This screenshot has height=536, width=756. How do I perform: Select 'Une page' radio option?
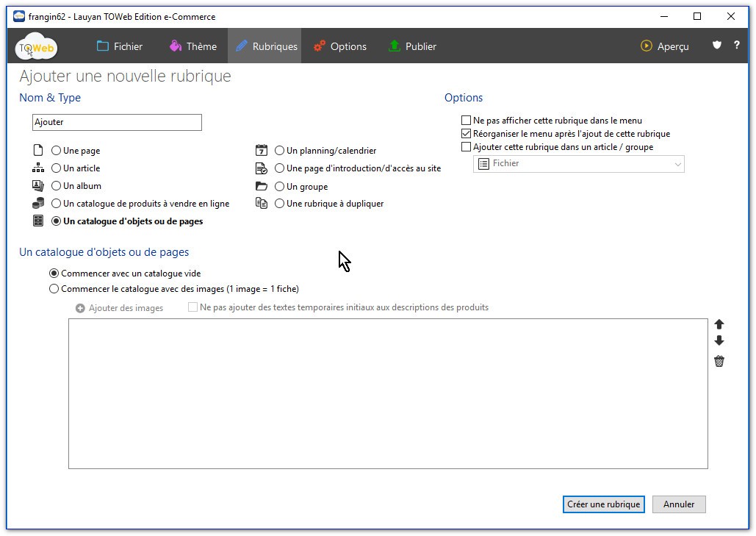57,151
